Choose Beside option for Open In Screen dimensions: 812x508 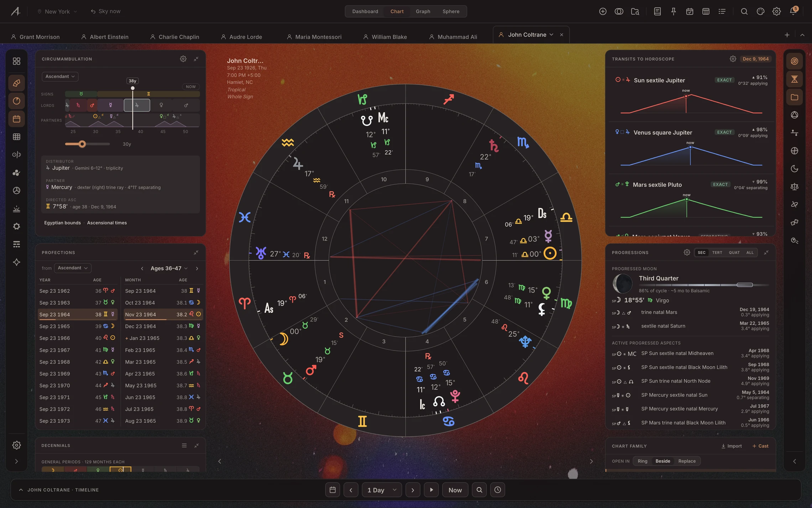click(x=662, y=461)
